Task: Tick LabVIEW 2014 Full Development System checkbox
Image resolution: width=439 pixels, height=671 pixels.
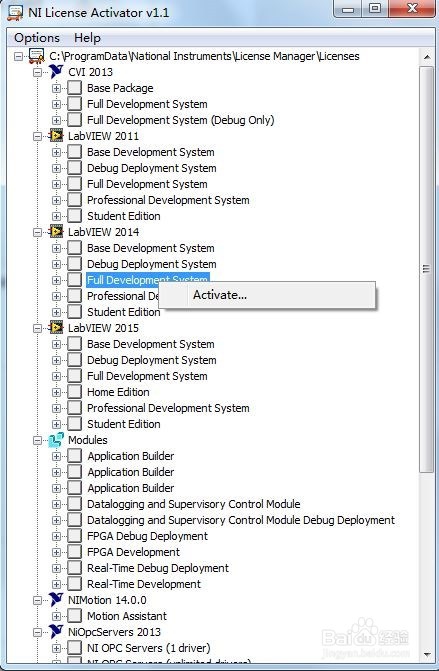Action: 74,280
